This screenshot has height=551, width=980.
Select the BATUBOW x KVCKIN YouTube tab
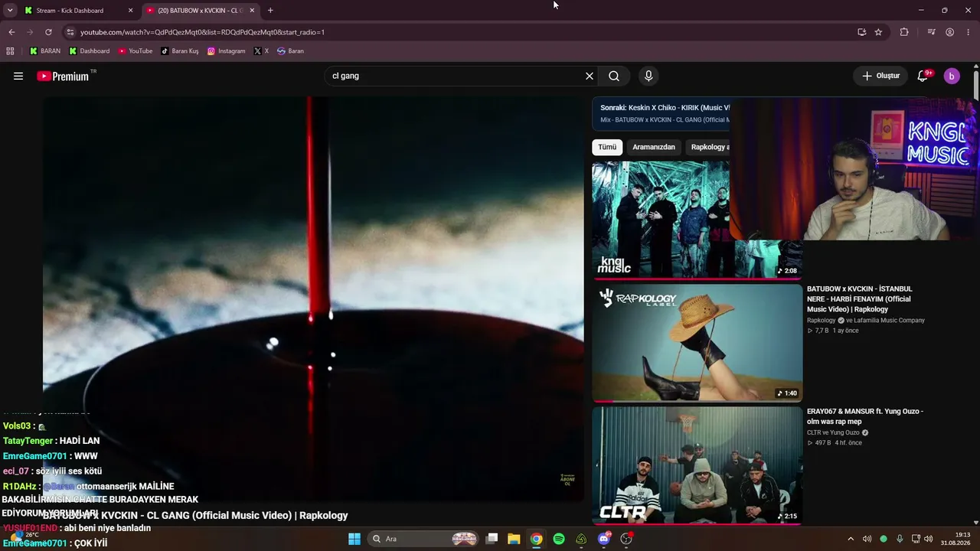pyautogui.click(x=201, y=10)
